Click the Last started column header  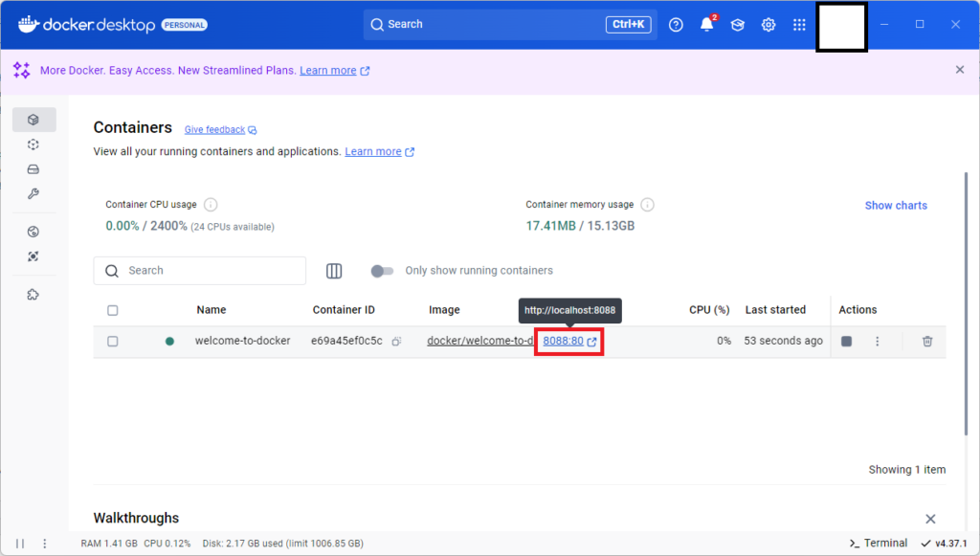tap(775, 310)
